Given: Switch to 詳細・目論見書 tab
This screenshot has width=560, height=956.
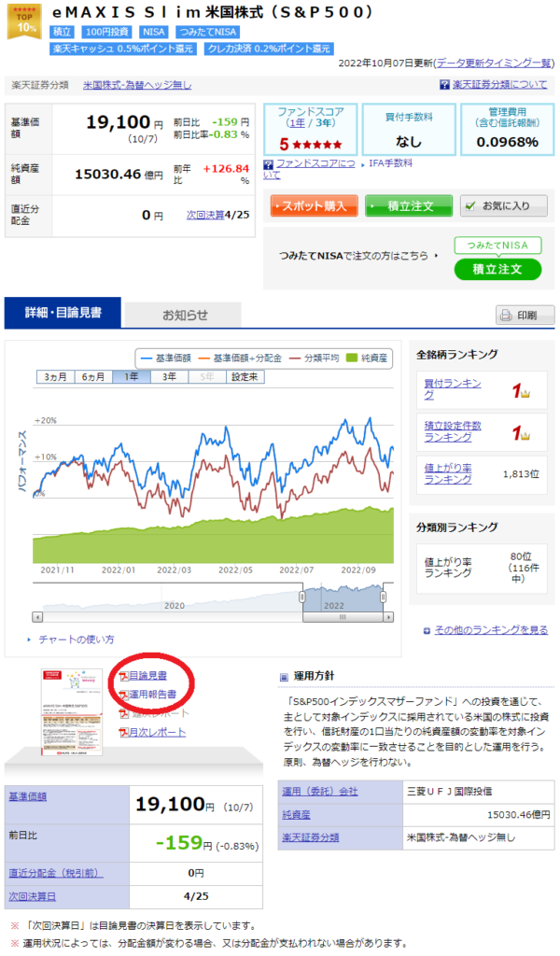Looking at the screenshot, I should point(63,313).
